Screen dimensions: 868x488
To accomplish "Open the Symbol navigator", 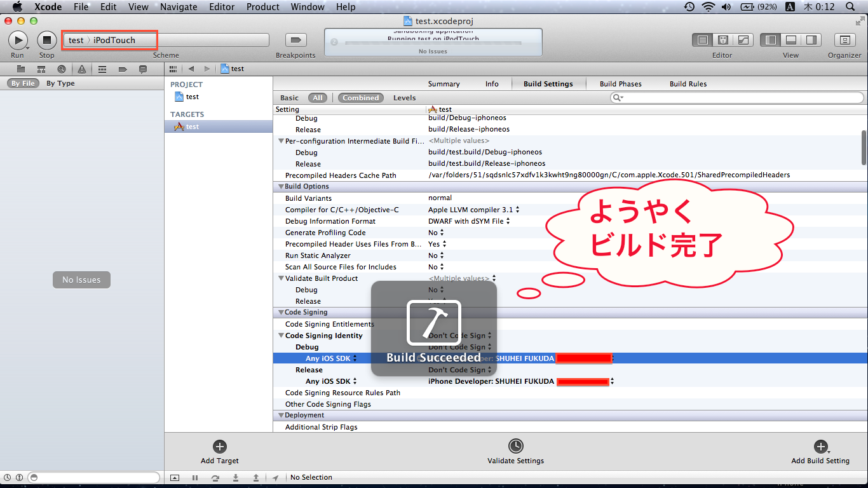I will point(41,69).
